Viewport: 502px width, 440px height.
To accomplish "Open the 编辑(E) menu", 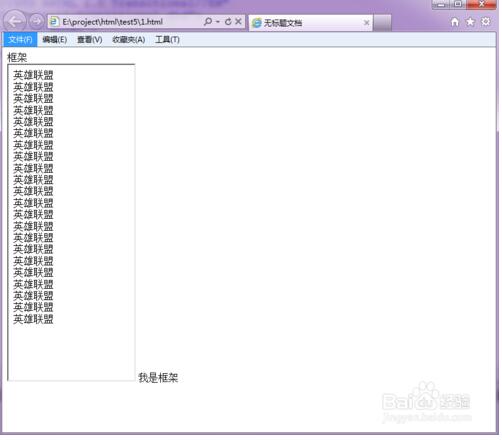I will [x=55, y=40].
